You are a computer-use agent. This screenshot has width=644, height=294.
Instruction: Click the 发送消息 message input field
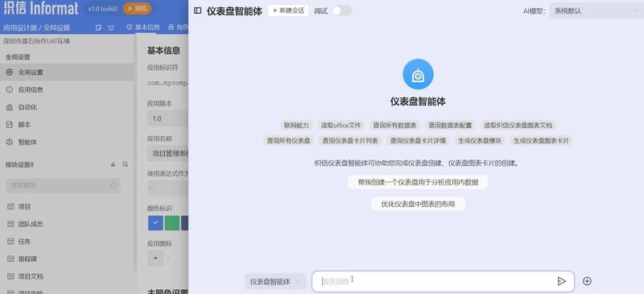tap(436, 281)
